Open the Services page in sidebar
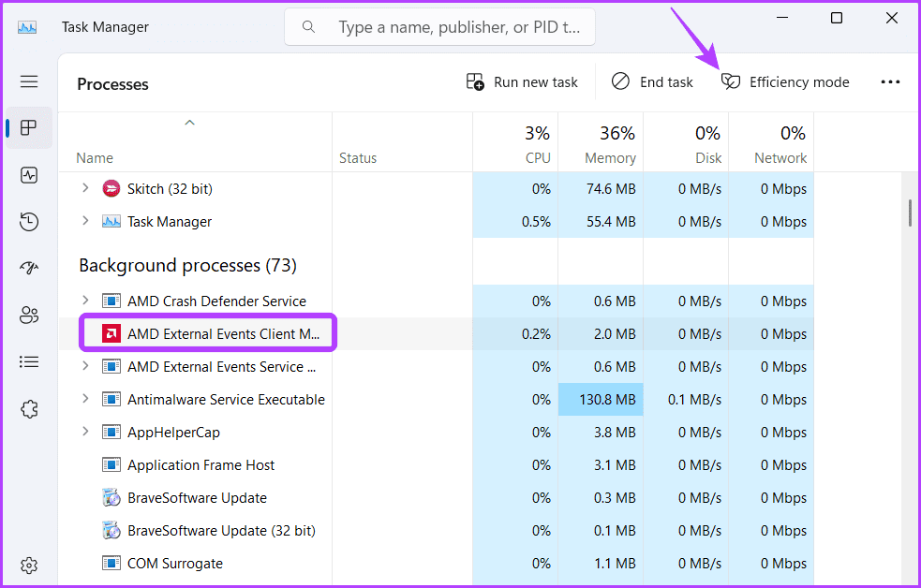921x588 pixels. tap(29, 409)
